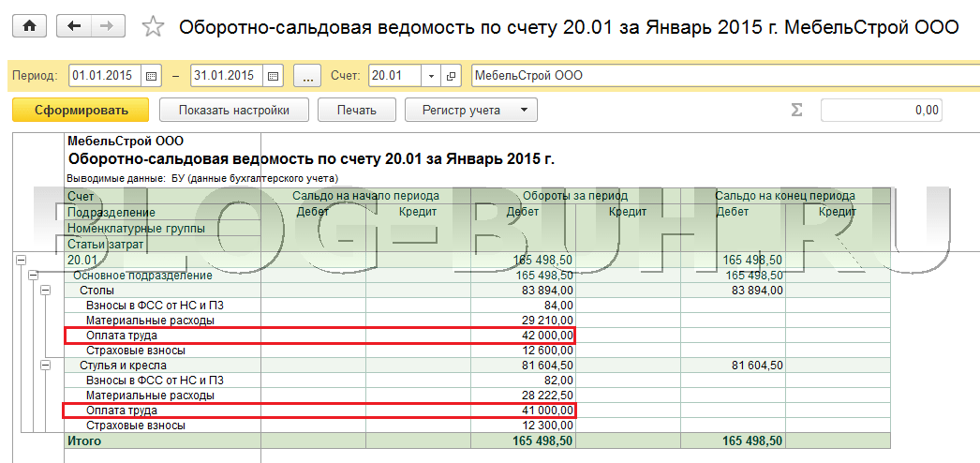Click Показать настройки button
The image size is (980, 463).
click(233, 111)
